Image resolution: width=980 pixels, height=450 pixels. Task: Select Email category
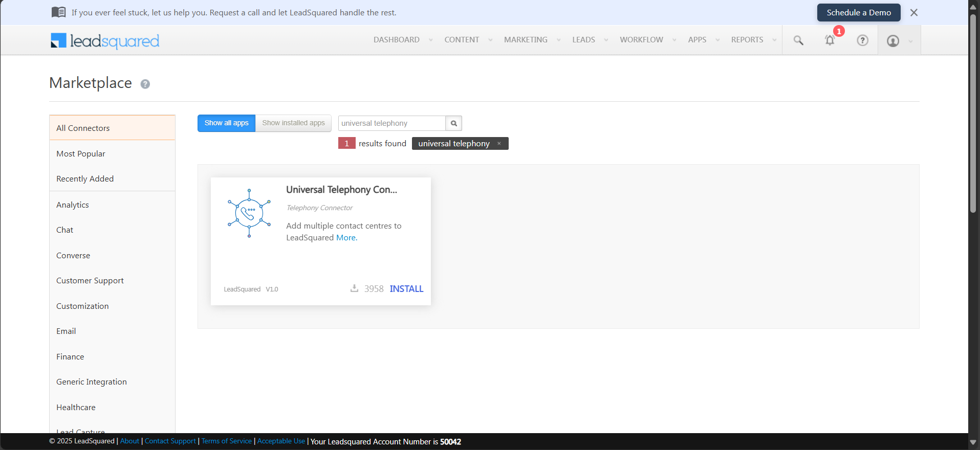[x=112, y=331]
